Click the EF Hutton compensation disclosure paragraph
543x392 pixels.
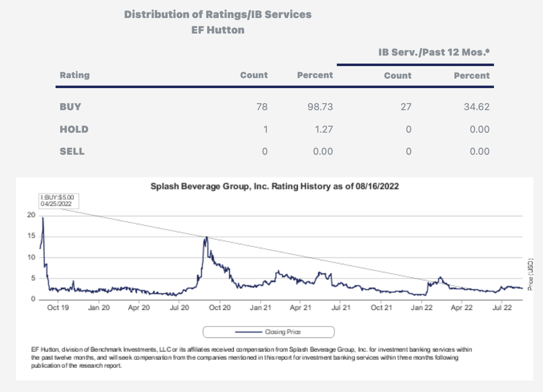[251, 358]
